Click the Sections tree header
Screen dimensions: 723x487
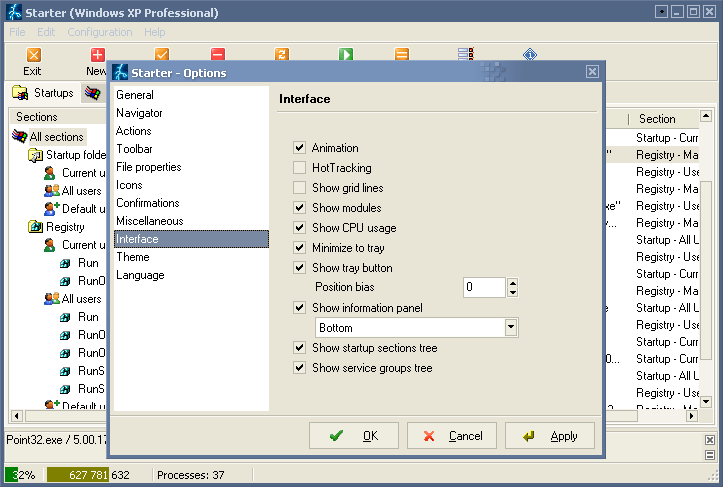59,117
